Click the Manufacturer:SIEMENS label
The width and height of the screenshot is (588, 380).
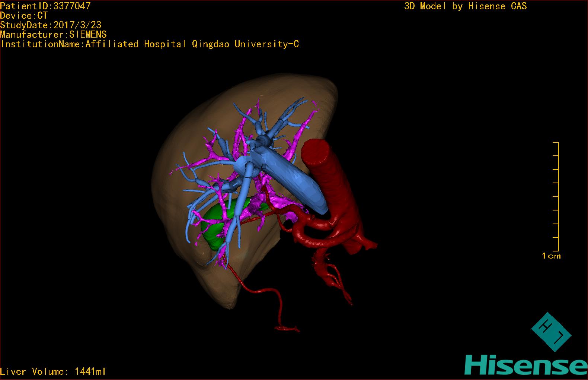pyautogui.click(x=53, y=35)
